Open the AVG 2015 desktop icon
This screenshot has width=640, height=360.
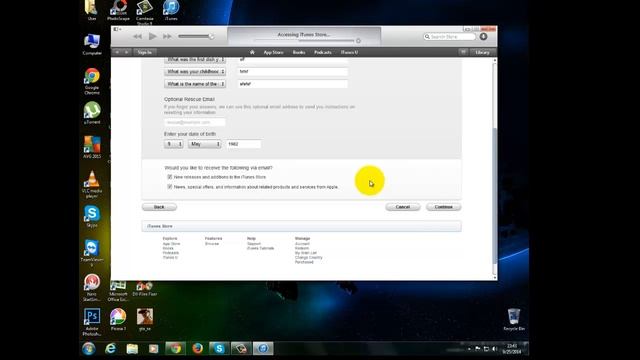pyautogui.click(x=92, y=147)
